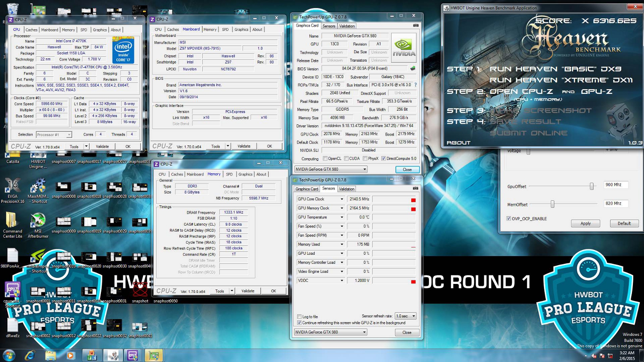Open the Command Center Lite folder

tap(12, 225)
